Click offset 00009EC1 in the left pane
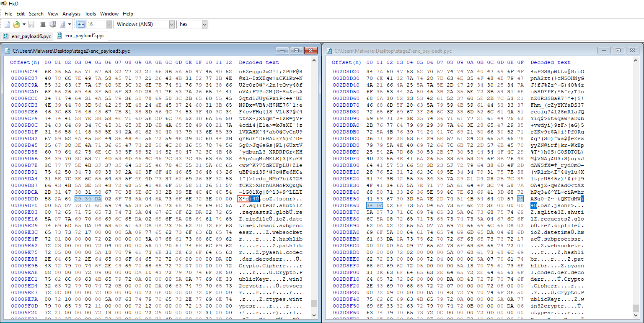 point(25,279)
